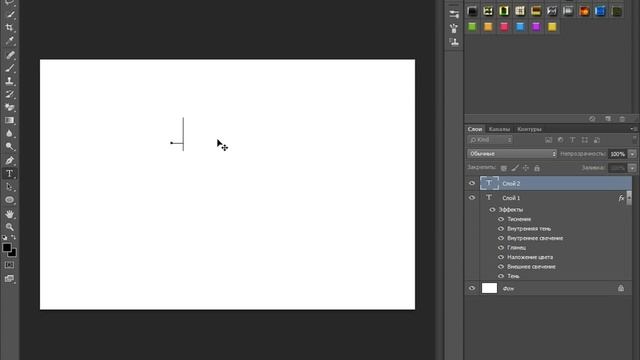Image resolution: width=640 pixels, height=360 pixels.
Task: Select the Zoom tool
Action: coord(10,227)
